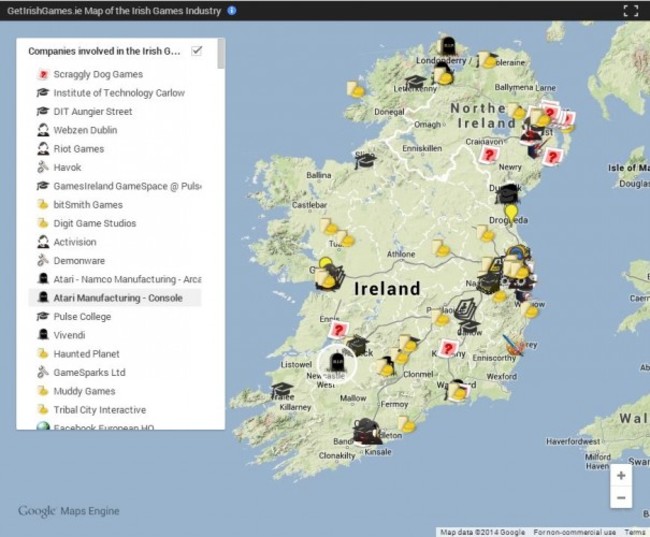Open the Terms link at the bottom
Viewport: 650px width, 537px height.
tap(634, 532)
